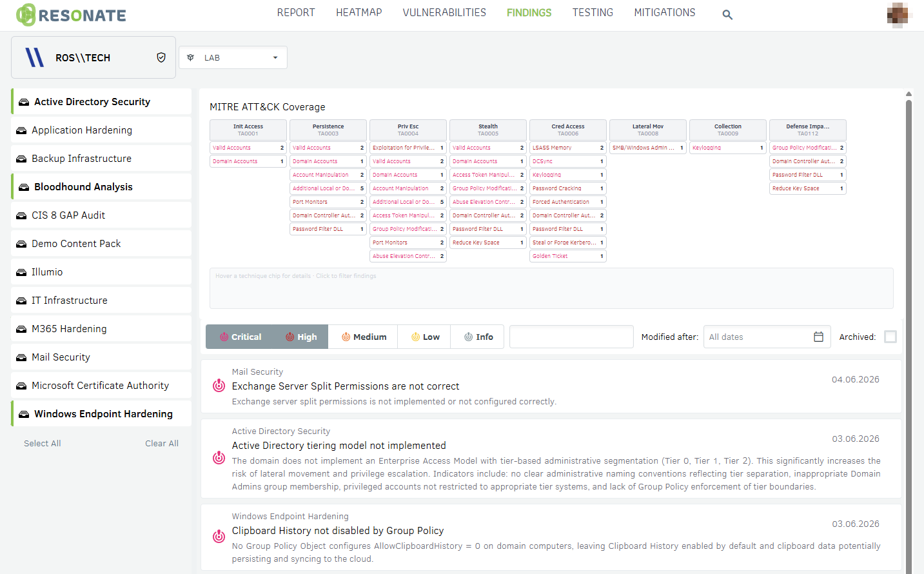
Task: Deselect Active Directory Security pack
Action: [101, 102]
